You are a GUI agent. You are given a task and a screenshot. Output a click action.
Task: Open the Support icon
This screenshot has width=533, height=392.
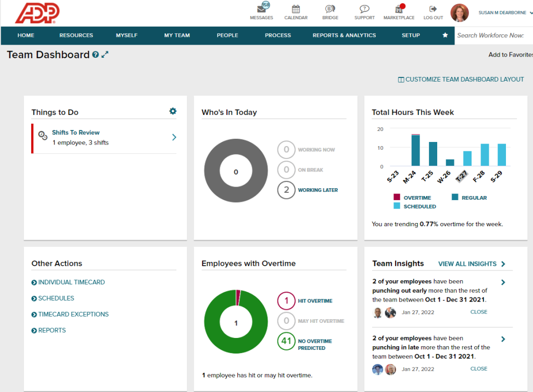364,9
